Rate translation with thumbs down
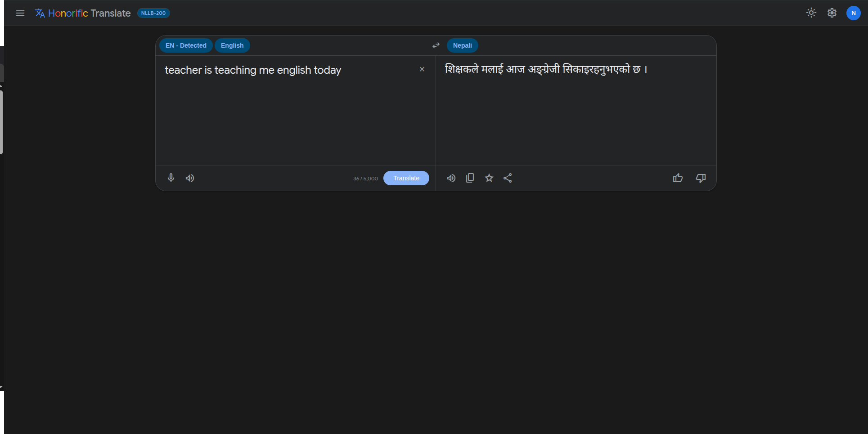The image size is (868, 434). [701, 178]
